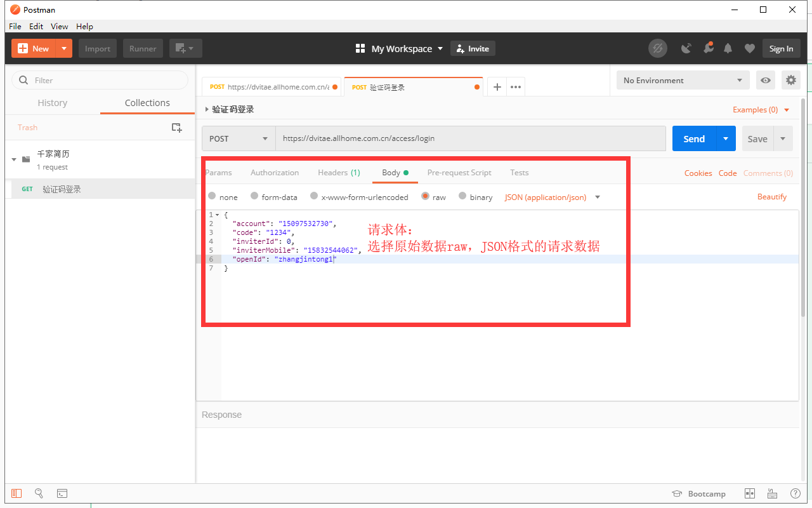Click the wrench settings icon in header
Image resolution: width=812 pixels, height=508 pixels.
[708, 48]
